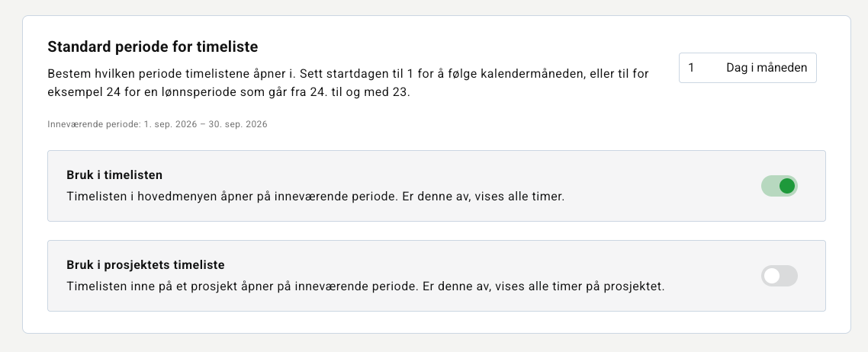
Task: Click the description starting "Timelisten inne på et prosjekt"
Action: (x=365, y=286)
